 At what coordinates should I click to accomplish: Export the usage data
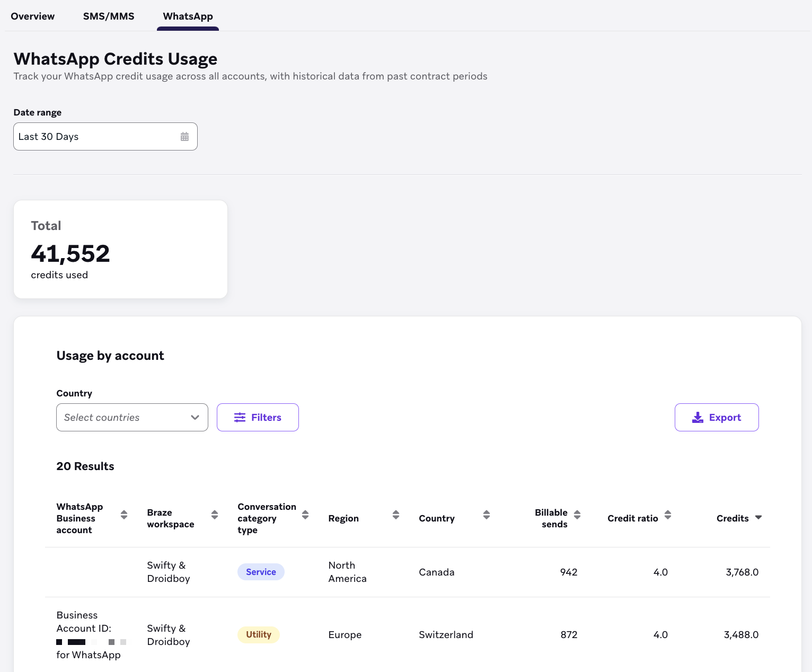point(717,418)
